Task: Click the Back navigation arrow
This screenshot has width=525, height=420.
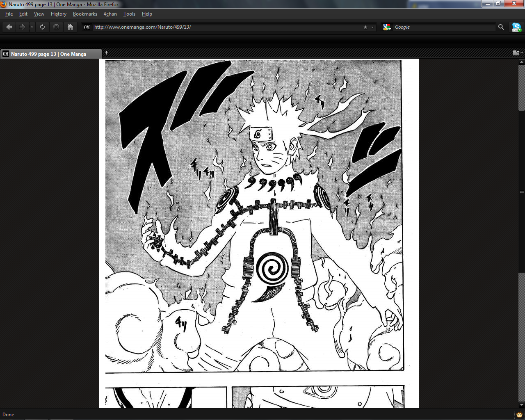Action: [x=9, y=27]
